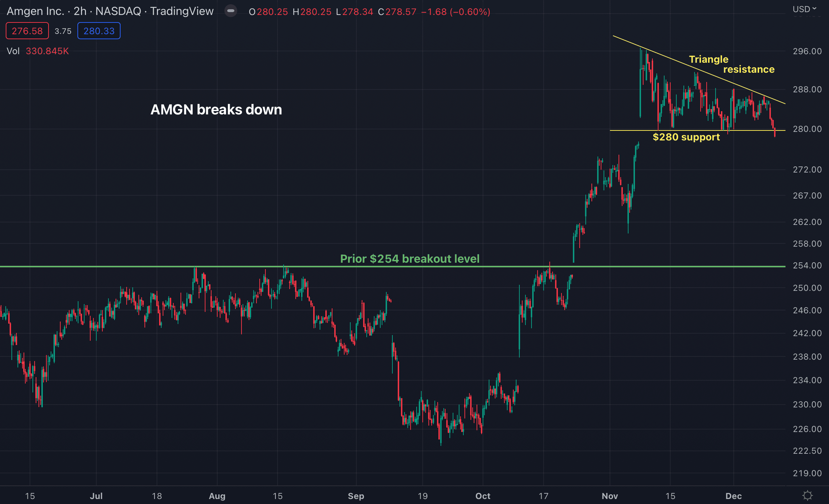Open chart settings via the bottom-right gear icon

tap(807, 495)
